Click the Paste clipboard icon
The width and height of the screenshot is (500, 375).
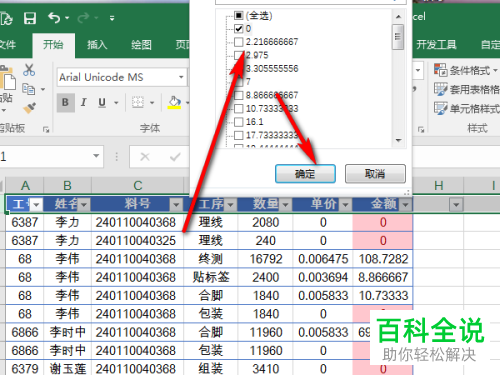(x=8, y=78)
